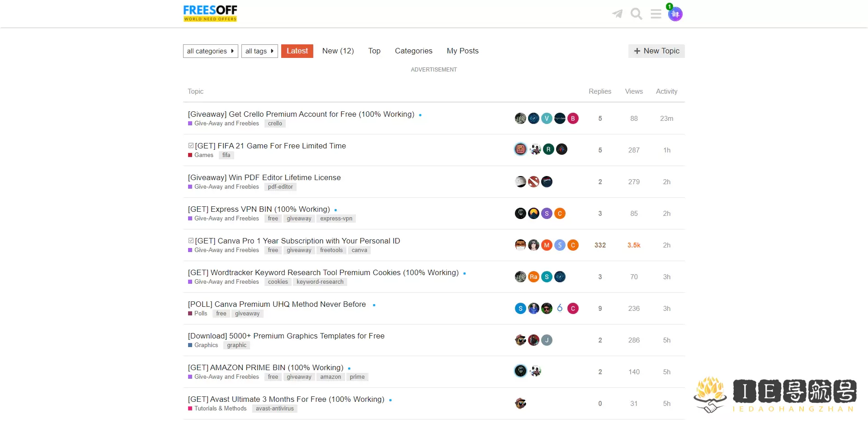Click the 'amazon' tag
Screen dimensions: 868x424
[x=330, y=377]
